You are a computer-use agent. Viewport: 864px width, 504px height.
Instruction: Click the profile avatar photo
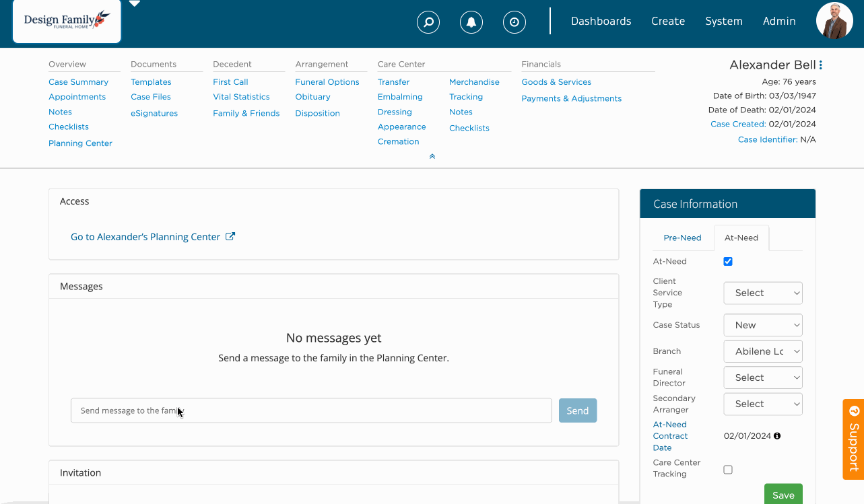834,21
